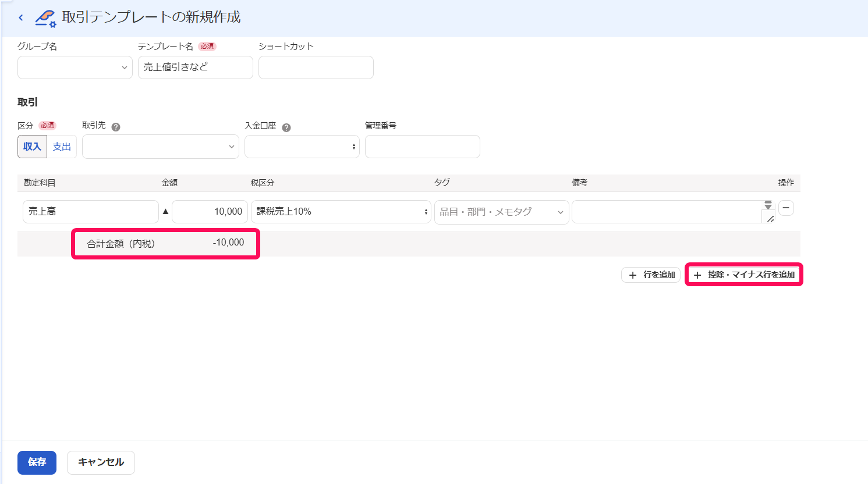The height and width of the screenshot is (484, 868).
Task: Click the キャンセル button
Action: click(101, 462)
